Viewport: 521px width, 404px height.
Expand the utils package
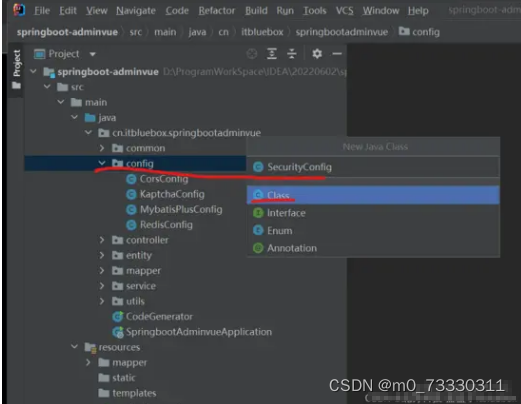[x=102, y=301]
